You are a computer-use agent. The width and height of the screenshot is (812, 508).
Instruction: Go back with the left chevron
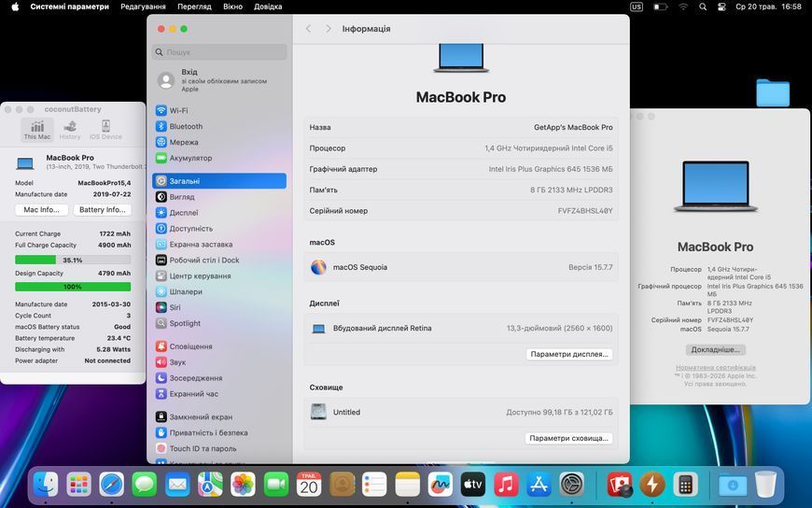point(309,29)
